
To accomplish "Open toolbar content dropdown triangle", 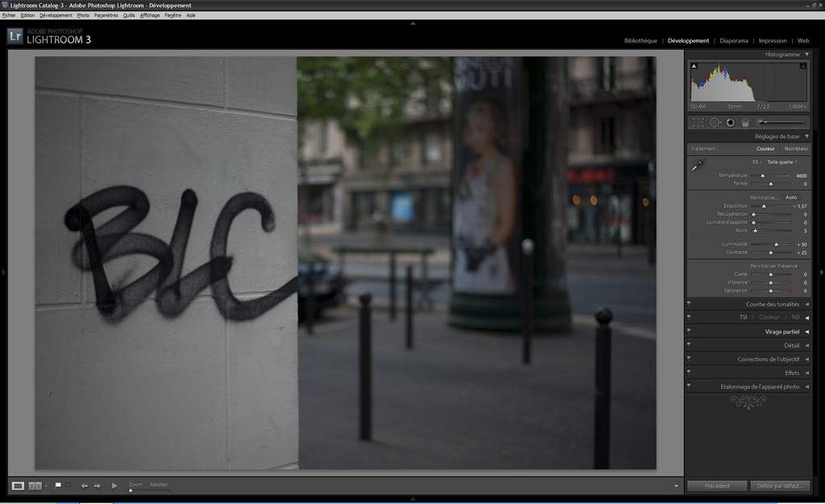I will click(x=676, y=486).
